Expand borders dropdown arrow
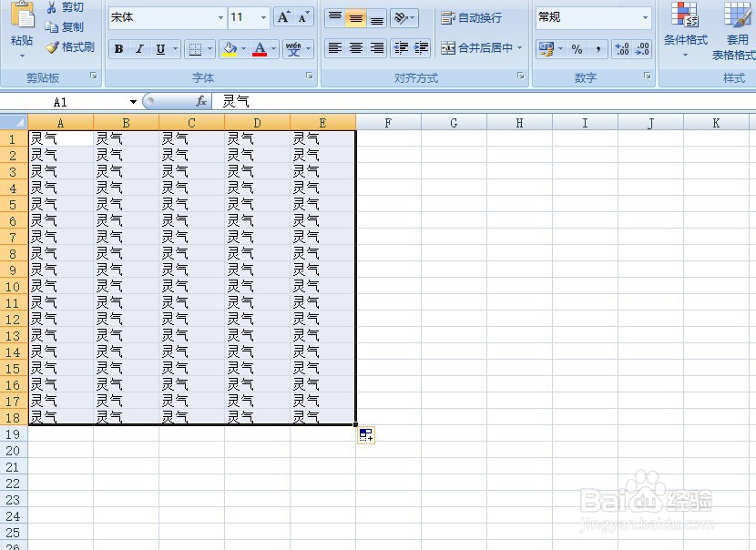756x550 pixels. point(209,48)
